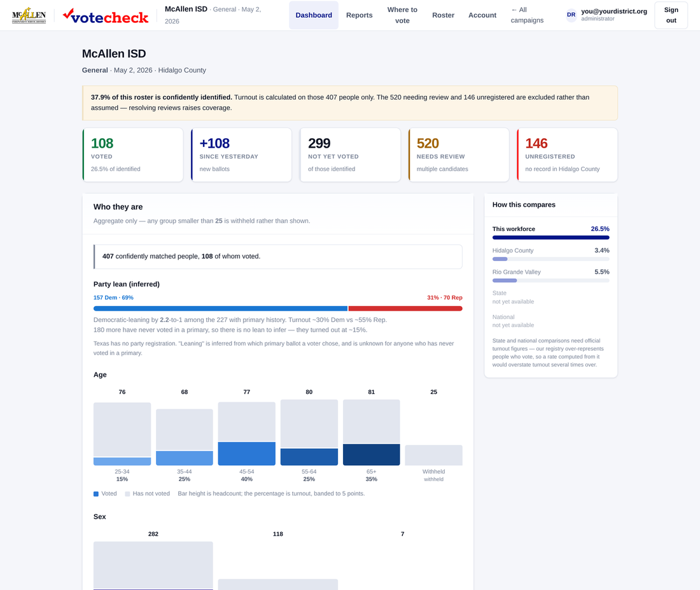Click the 282 sex chart bar
Image resolution: width=700 pixels, height=590 pixels.
(x=153, y=565)
